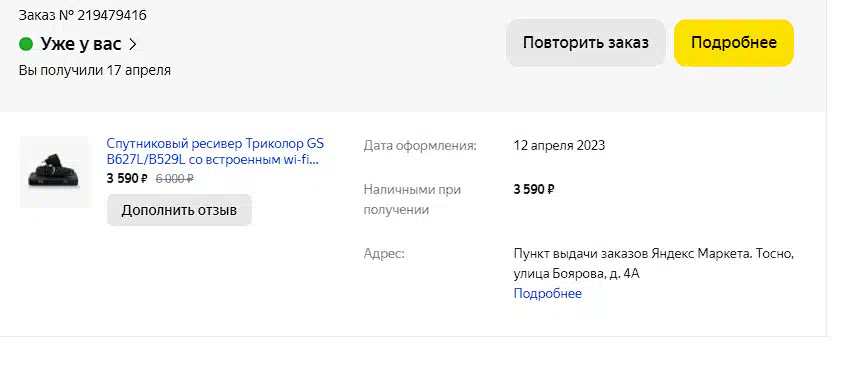The width and height of the screenshot is (852, 373).
Task: Follow the blue Подробнее link under the address
Action: tap(548, 294)
